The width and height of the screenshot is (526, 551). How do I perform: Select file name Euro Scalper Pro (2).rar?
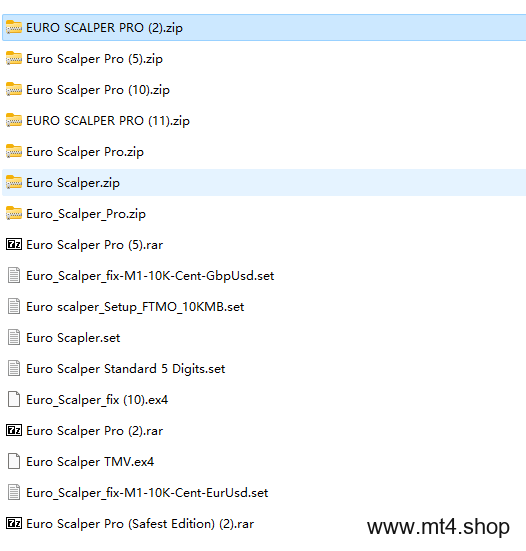95,430
